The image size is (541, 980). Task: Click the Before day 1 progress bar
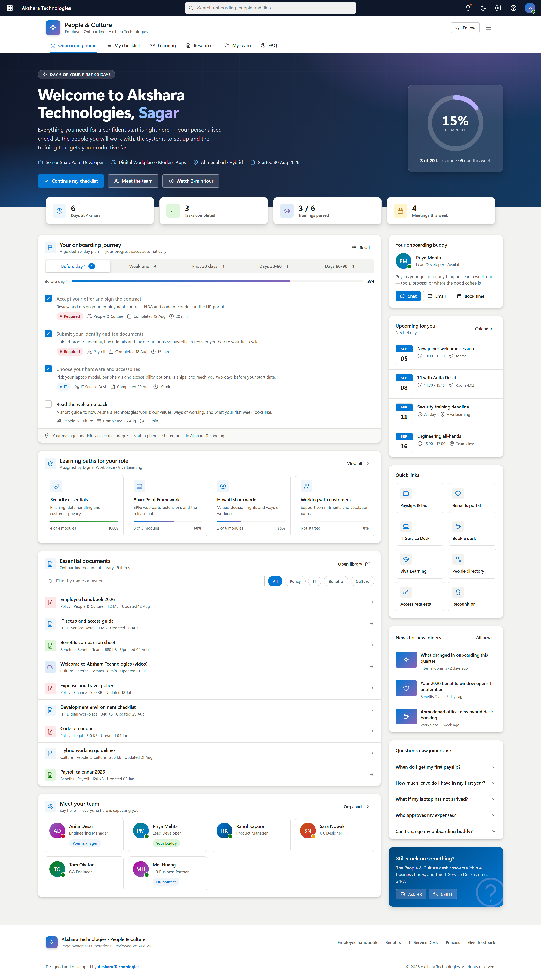click(217, 281)
